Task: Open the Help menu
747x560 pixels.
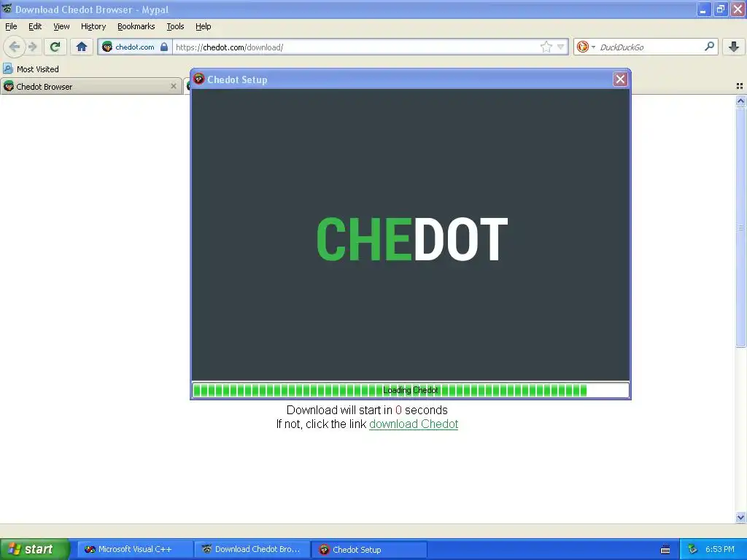Action: pyautogui.click(x=204, y=26)
